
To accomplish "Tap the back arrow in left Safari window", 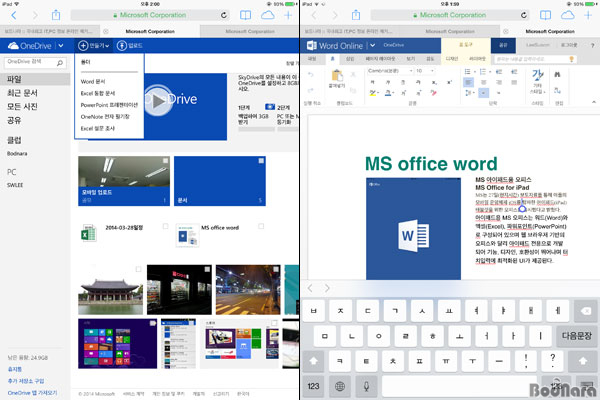I will (14, 15).
